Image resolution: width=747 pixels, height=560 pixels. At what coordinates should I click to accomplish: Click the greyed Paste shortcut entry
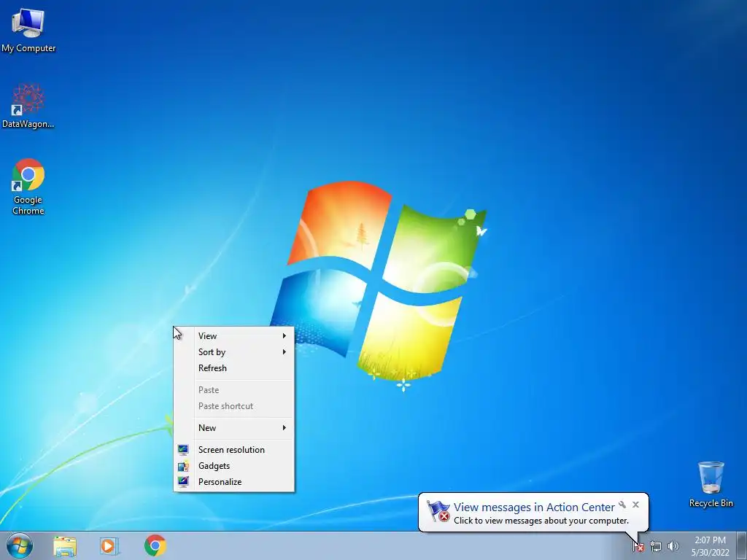tap(234, 406)
